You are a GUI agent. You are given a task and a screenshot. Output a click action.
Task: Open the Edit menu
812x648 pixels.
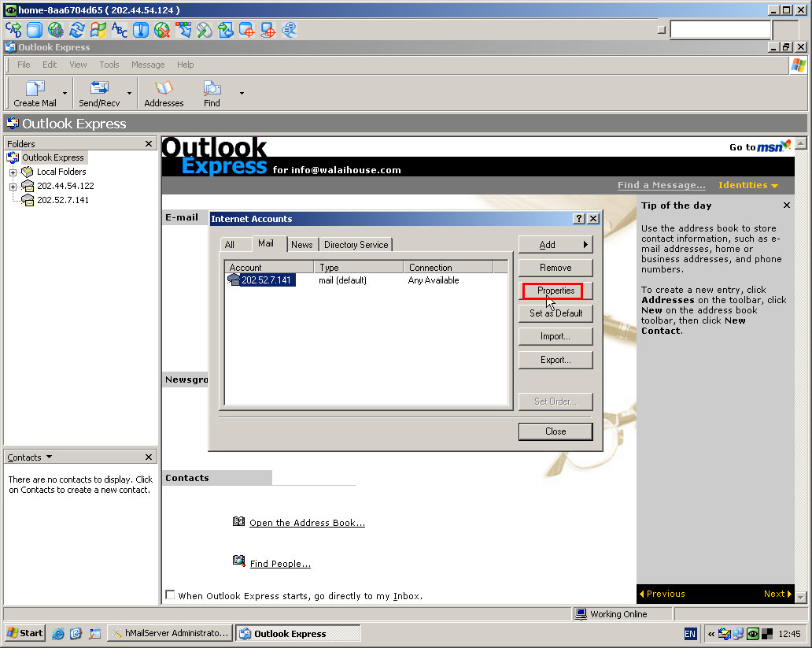pyautogui.click(x=50, y=65)
